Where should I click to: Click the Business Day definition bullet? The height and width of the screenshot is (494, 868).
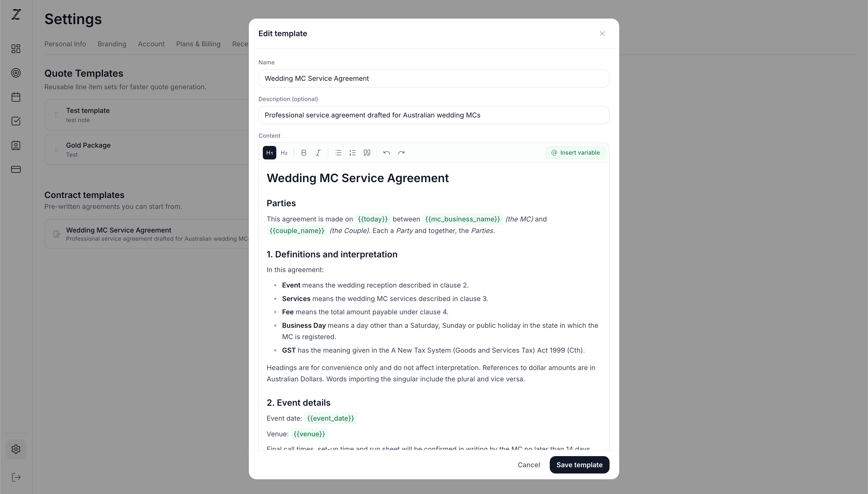coord(440,331)
